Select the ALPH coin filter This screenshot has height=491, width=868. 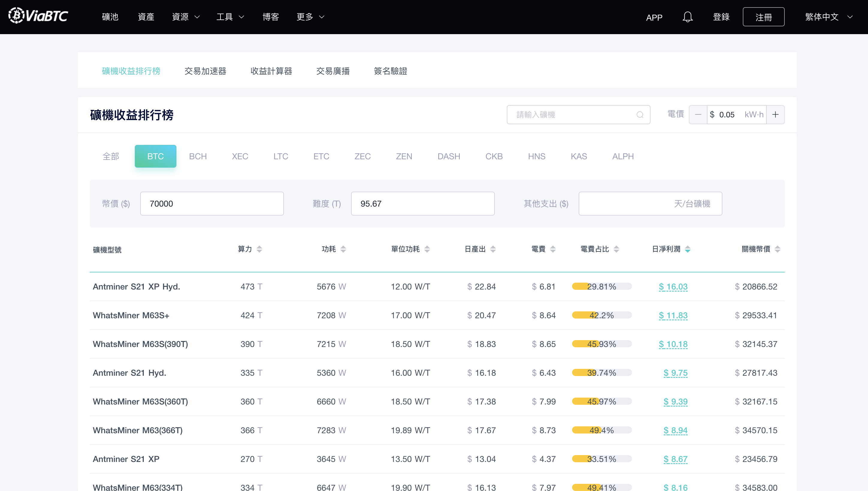[x=623, y=157]
